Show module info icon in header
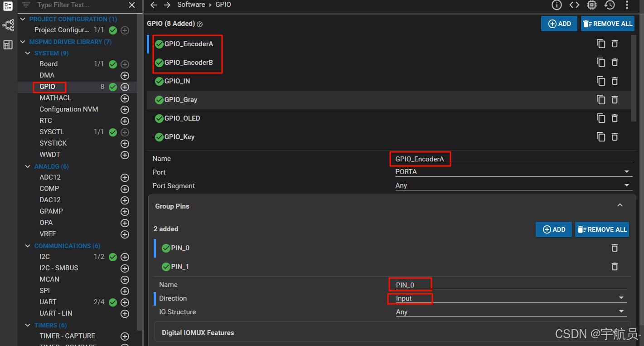644x346 pixels. pyautogui.click(x=557, y=5)
